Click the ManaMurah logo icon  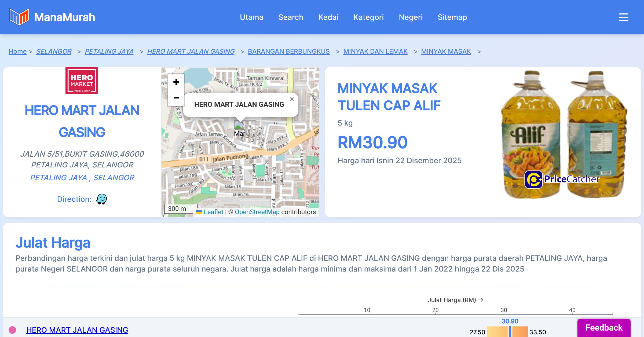tap(19, 17)
